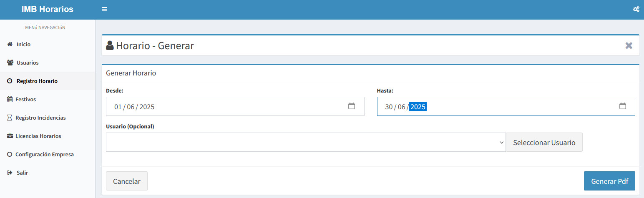This screenshot has width=644, height=198.
Task: Click the Hasta: label
Action: 385,90
